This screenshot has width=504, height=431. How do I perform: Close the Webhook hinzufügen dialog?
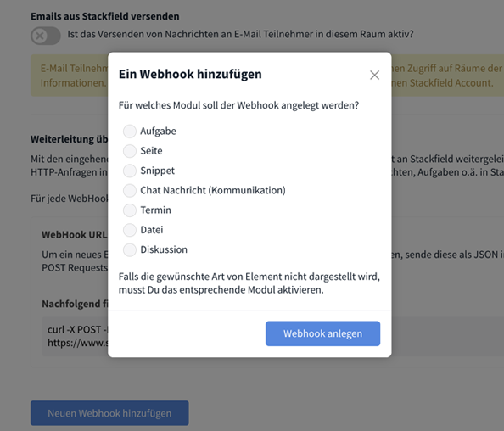pos(374,76)
